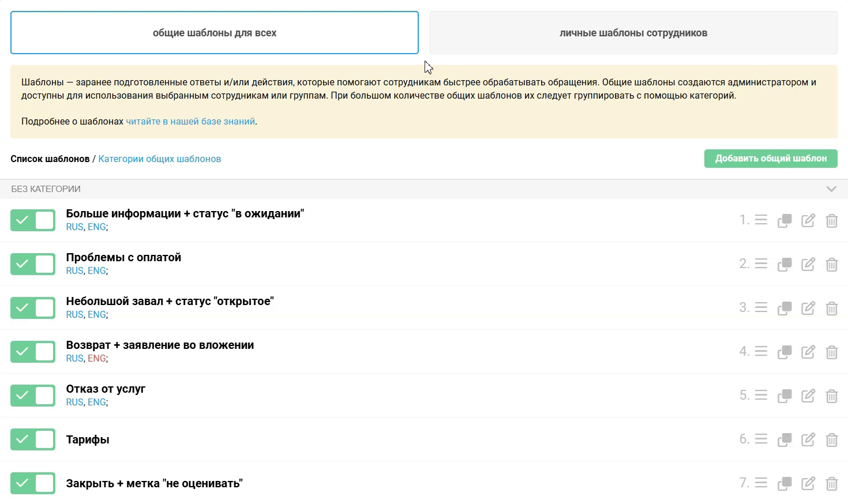
Task: Delete the "Больше информации" template
Action: click(831, 220)
